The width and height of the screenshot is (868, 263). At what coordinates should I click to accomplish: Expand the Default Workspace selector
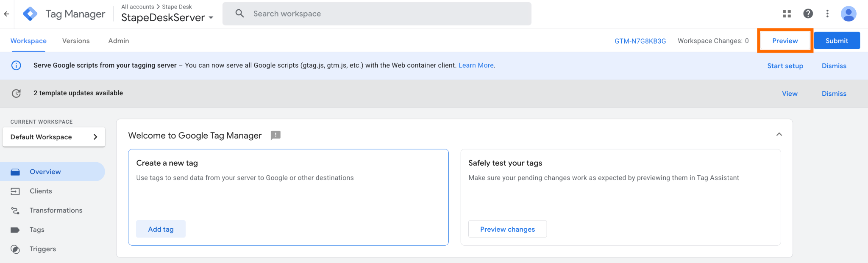pyautogui.click(x=54, y=137)
